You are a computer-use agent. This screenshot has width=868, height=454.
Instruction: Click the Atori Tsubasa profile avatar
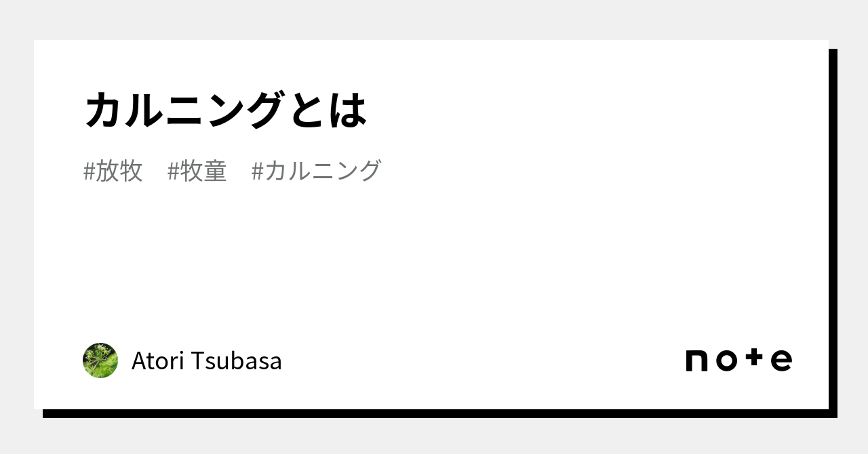click(x=100, y=360)
